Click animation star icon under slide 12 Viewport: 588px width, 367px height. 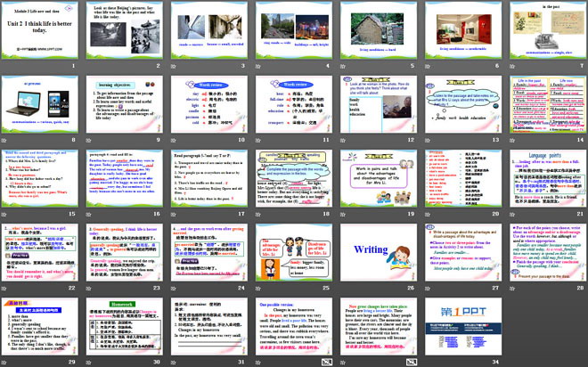coord(343,140)
